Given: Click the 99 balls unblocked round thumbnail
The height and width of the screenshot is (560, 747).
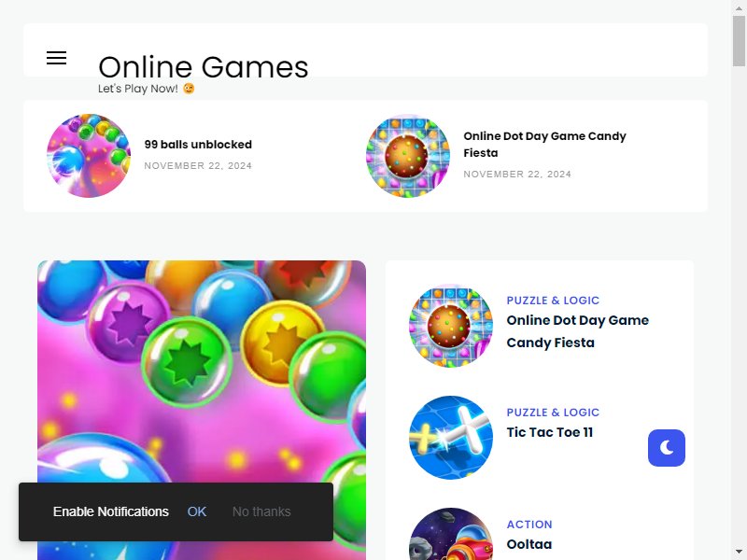Looking at the screenshot, I should (89, 156).
